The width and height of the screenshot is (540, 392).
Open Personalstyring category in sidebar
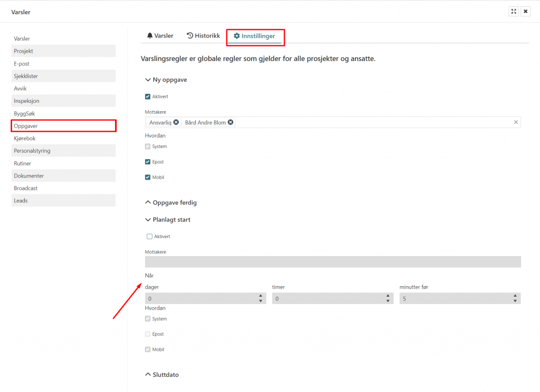coord(63,151)
